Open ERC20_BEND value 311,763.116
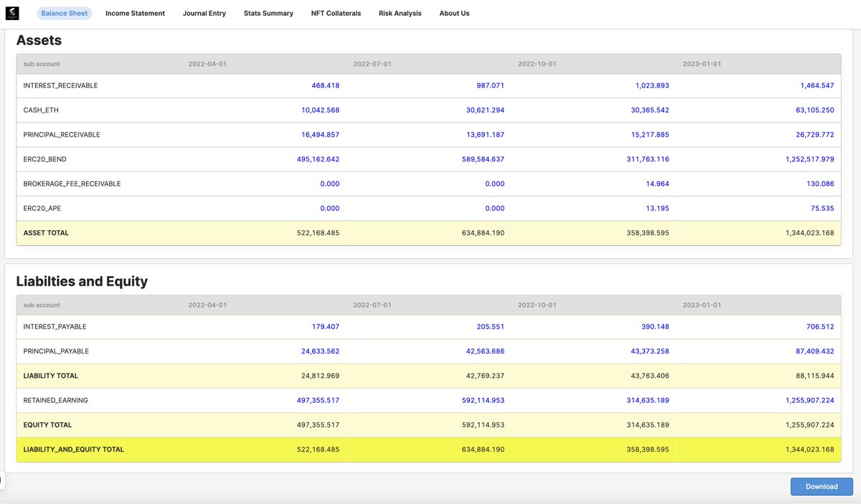Viewport: 861px width, 504px height. click(x=647, y=159)
